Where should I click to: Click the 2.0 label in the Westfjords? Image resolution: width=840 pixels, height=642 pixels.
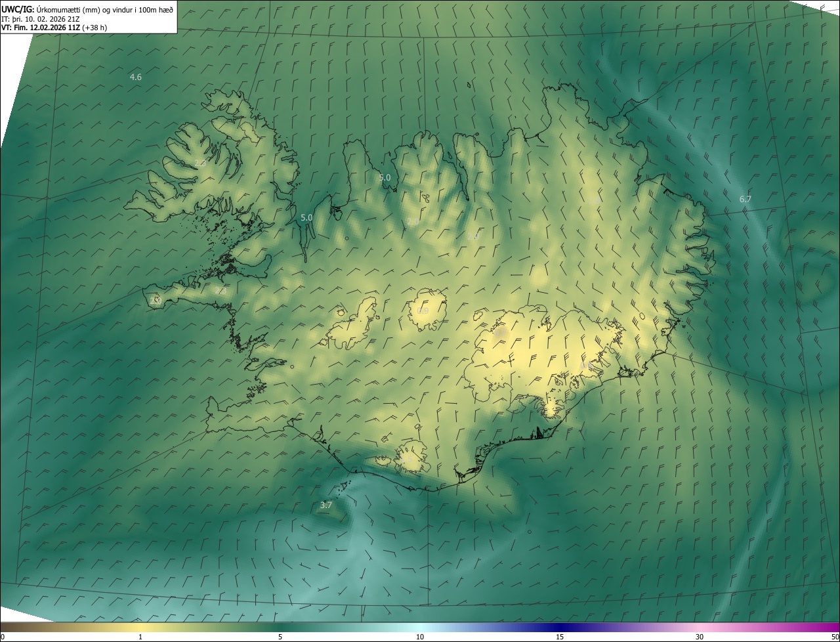(200, 163)
